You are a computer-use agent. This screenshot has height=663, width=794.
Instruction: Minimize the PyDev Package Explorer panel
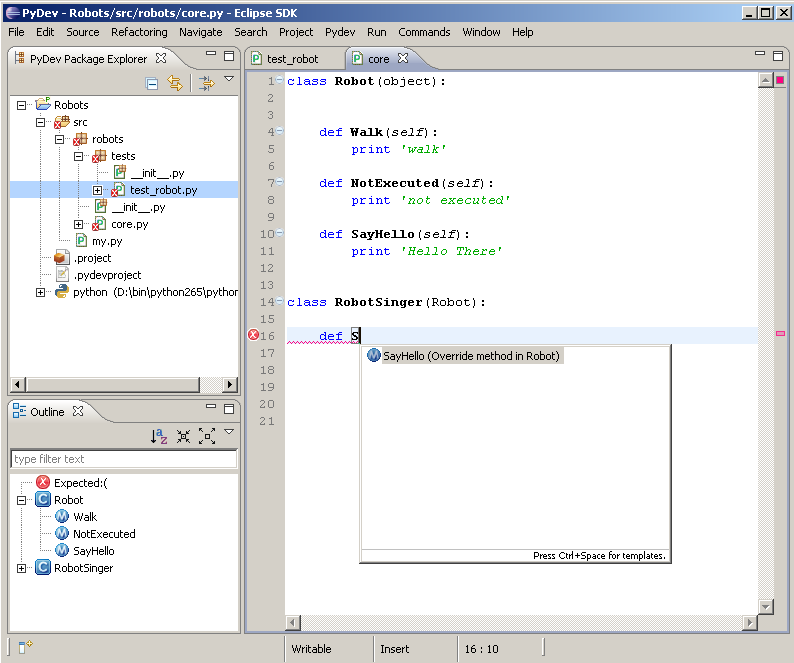click(211, 54)
